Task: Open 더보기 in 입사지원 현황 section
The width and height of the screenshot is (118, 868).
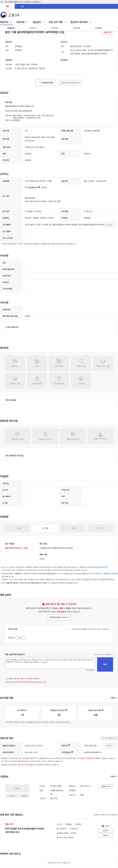Action: point(114,698)
